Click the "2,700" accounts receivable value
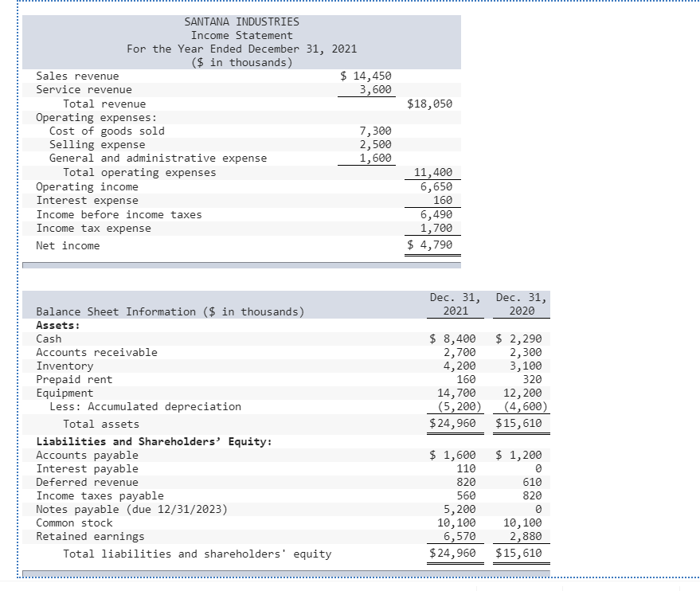700x591 pixels. click(x=459, y=353)
